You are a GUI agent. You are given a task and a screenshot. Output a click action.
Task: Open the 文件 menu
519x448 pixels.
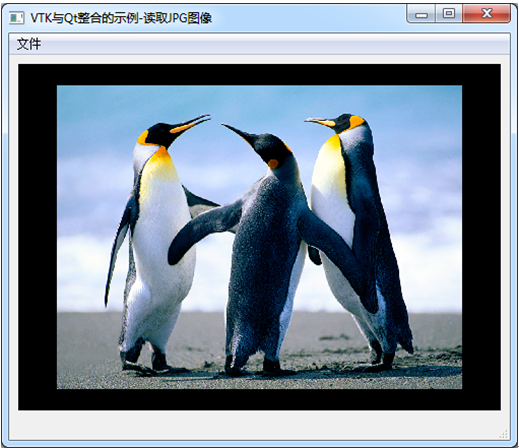pyautogui.click(x=29, y=44)
